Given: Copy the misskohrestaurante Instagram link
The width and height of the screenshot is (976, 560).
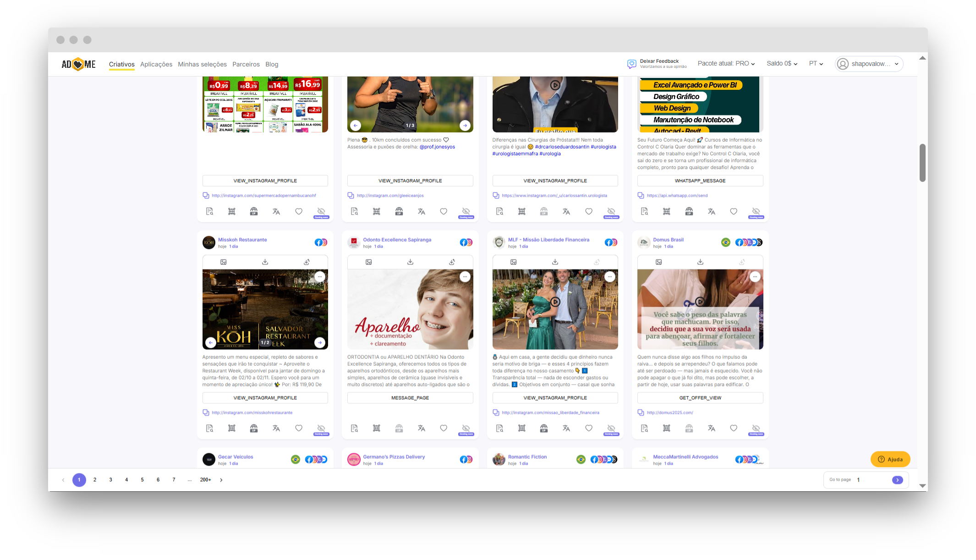Looking at the screenshot, I should tap(206, 412).
